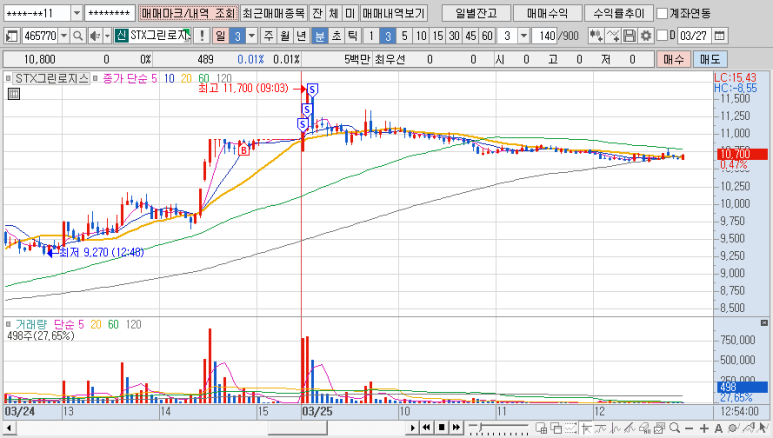Click the left scrollbar arrow
Screen dimensions: 773x438
coord(9,428)
